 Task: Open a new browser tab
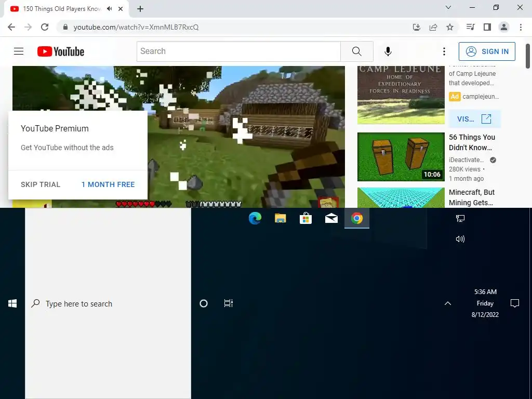(140, 9)
